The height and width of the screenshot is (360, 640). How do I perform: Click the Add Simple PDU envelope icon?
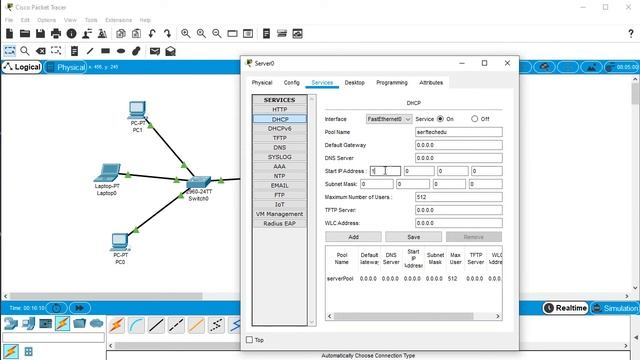click(155, 51)
